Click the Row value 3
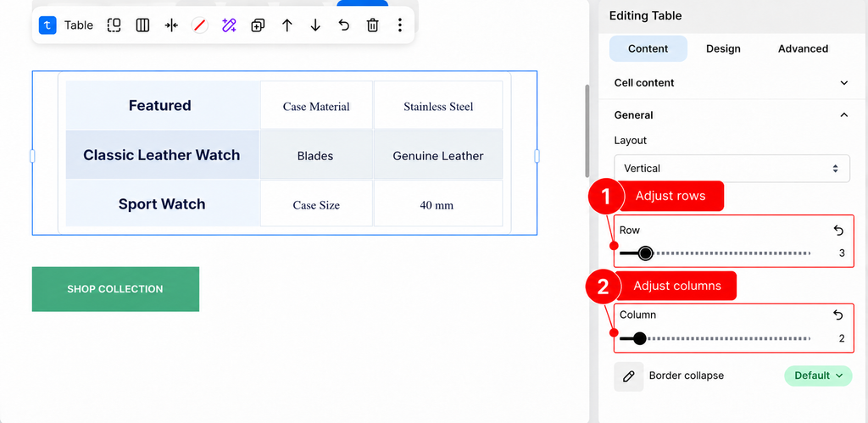This screenshot has height=423, width=868. [x=842, y=253]
